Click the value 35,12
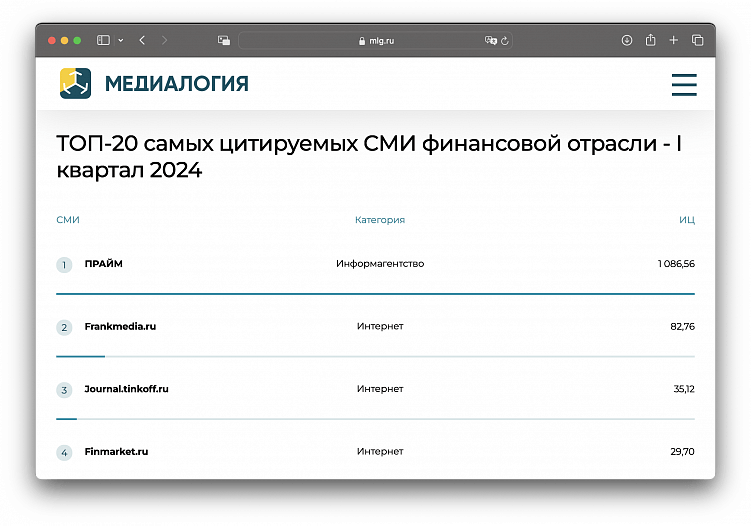Viewport: 751px width, 526px height. pyautogui.click(x=684, y=389)
